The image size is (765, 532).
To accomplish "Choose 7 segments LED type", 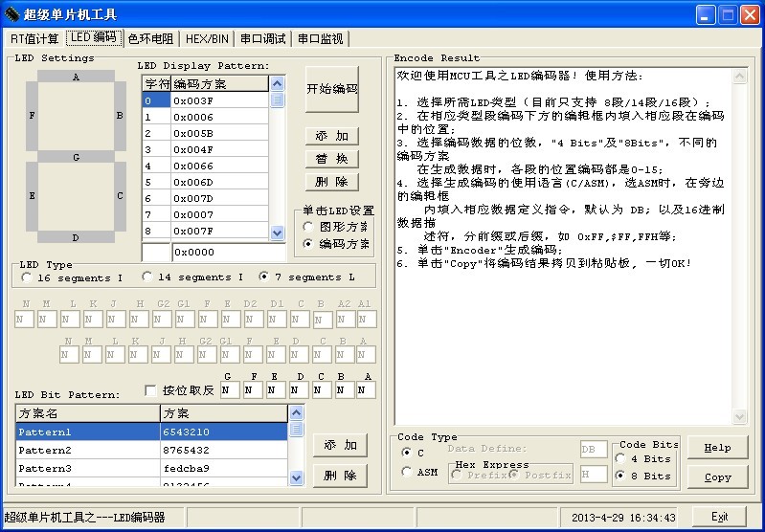I will pyautogui.click(x=307, y=277).
